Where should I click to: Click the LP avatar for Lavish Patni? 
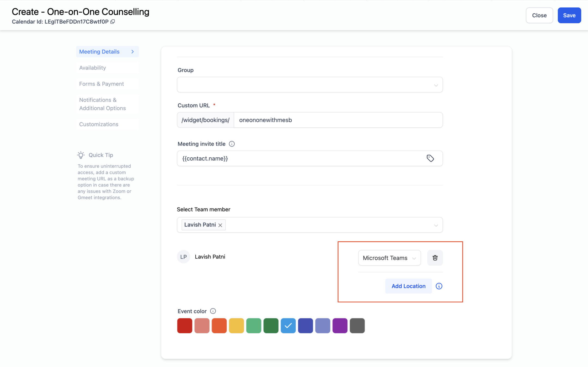point(183,257)
